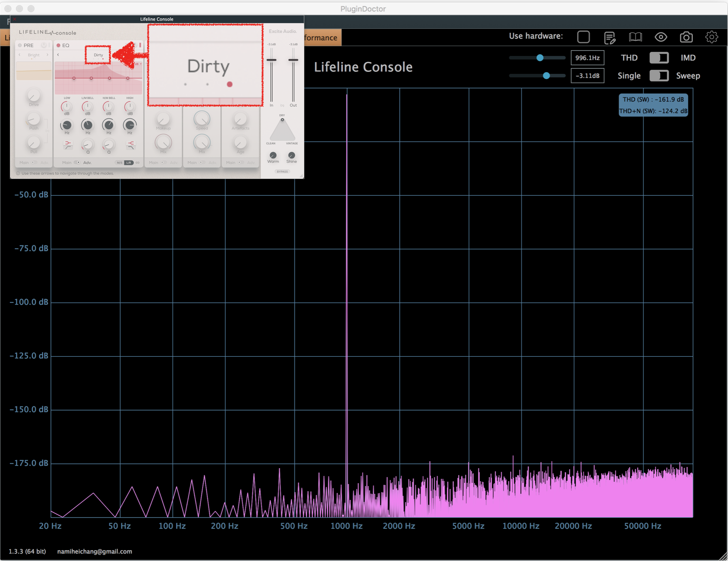Click the HIGH band Hz knob
The image size is (728, 561).
(129, 125)
